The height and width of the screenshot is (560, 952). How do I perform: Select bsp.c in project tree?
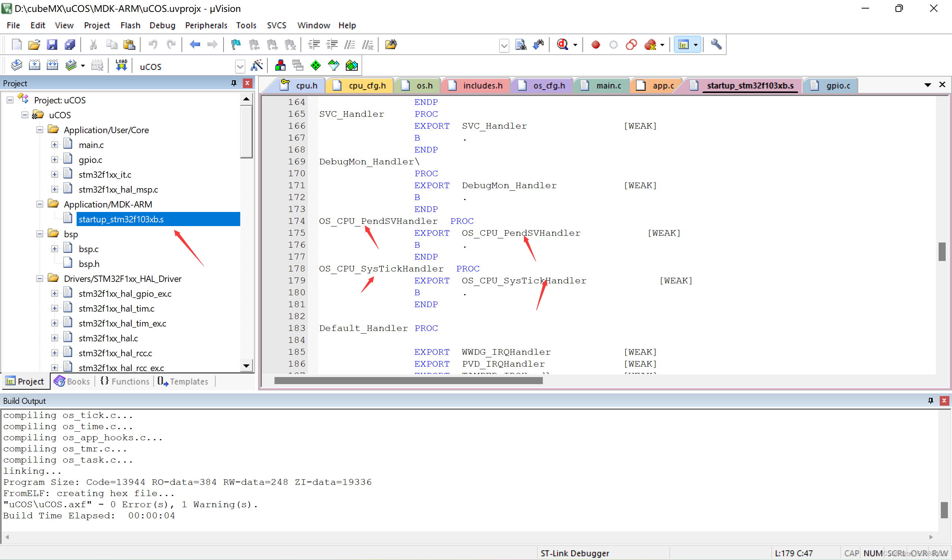(x=89, y=249)
